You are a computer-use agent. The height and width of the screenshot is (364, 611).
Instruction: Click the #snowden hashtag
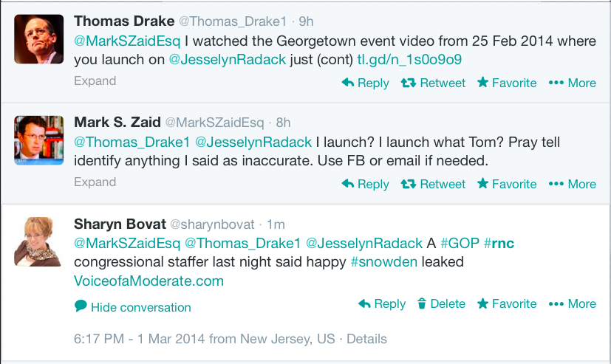pyautogui.click(x=384, y=262)
